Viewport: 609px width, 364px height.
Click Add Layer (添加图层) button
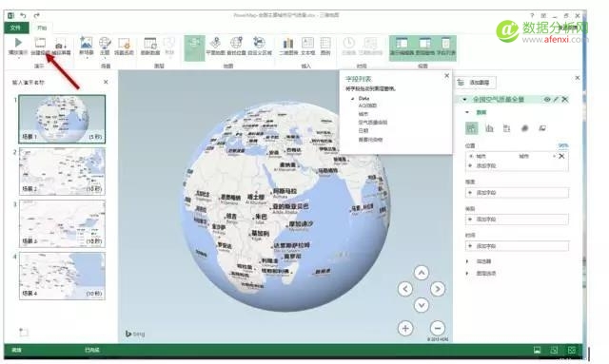[x=476, y=83]
